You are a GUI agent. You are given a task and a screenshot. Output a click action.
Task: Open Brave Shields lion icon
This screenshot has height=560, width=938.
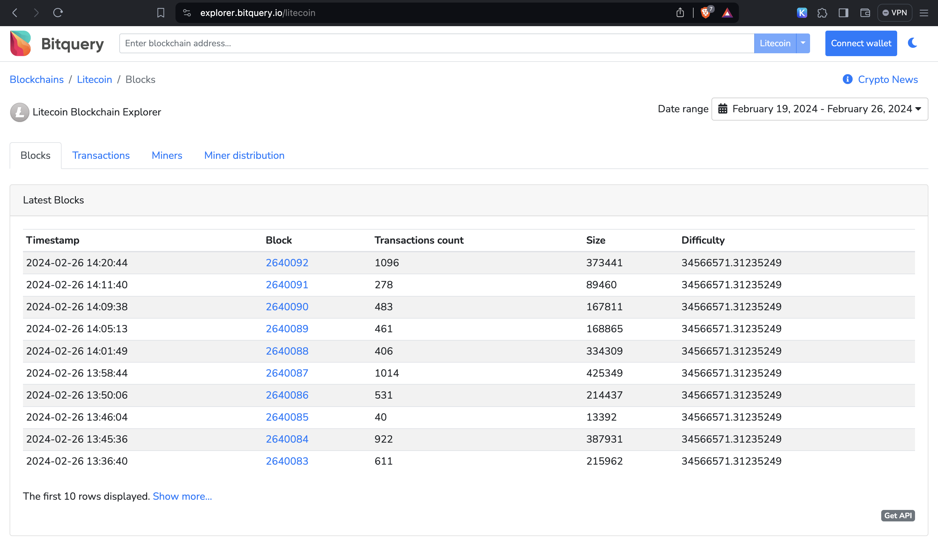pos(706,13)
